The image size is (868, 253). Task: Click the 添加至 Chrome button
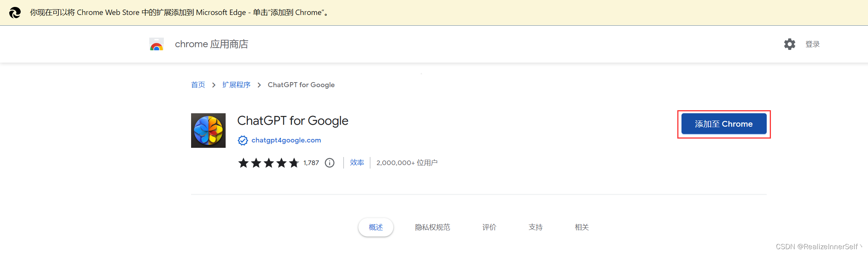724,124
